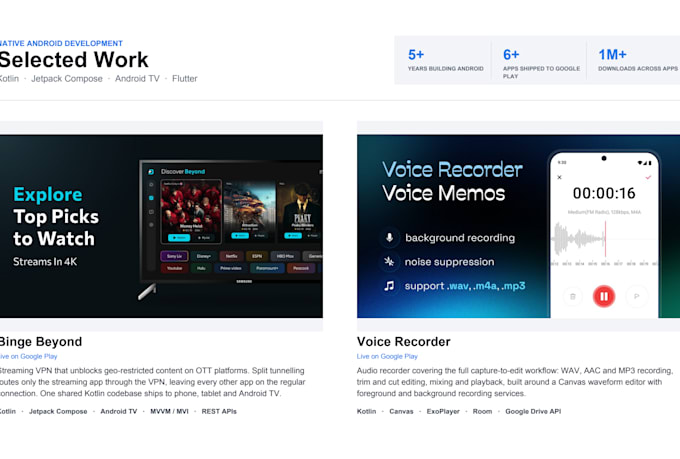Click Android TV under Selected Work heading
680x459 pixels.
click(x=137, y=79)
